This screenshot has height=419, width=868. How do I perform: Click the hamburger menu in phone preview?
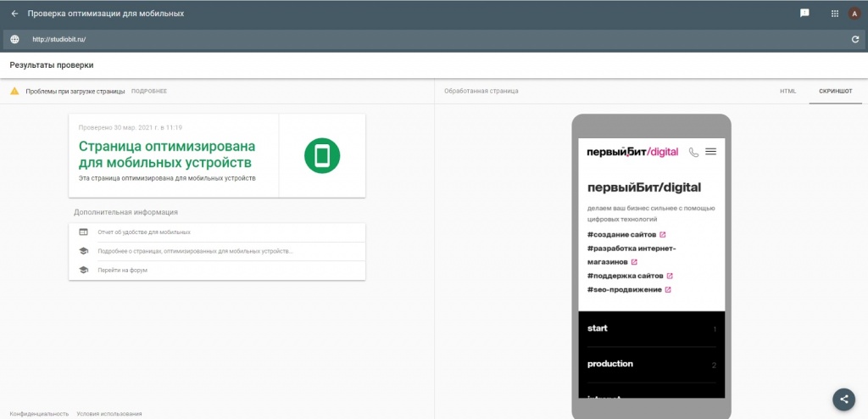[x=710, y=152]
